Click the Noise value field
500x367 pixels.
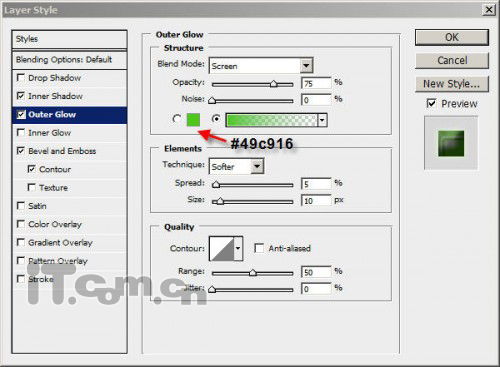[316, 100]
